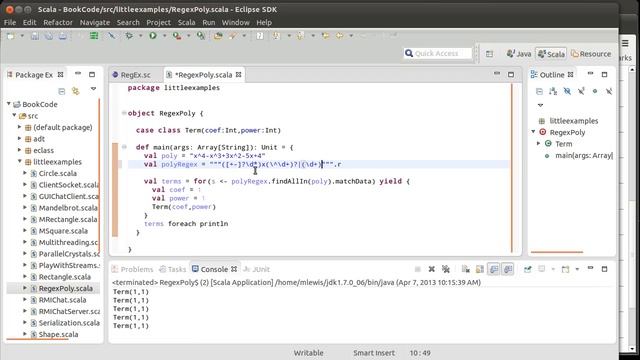Open Circle.scala in Package Explorer
Image resolution: width=640 pixels, height=360 pixels.
coord(58,173)
